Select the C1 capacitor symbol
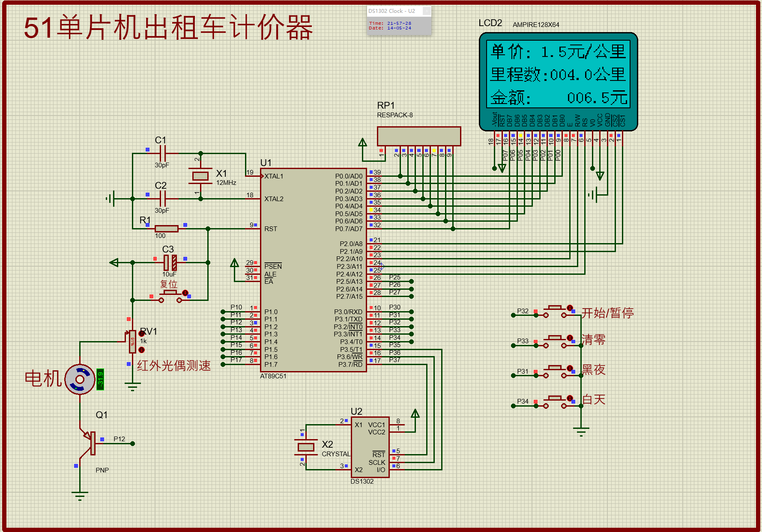762x532 pixels. pos(163,153)
